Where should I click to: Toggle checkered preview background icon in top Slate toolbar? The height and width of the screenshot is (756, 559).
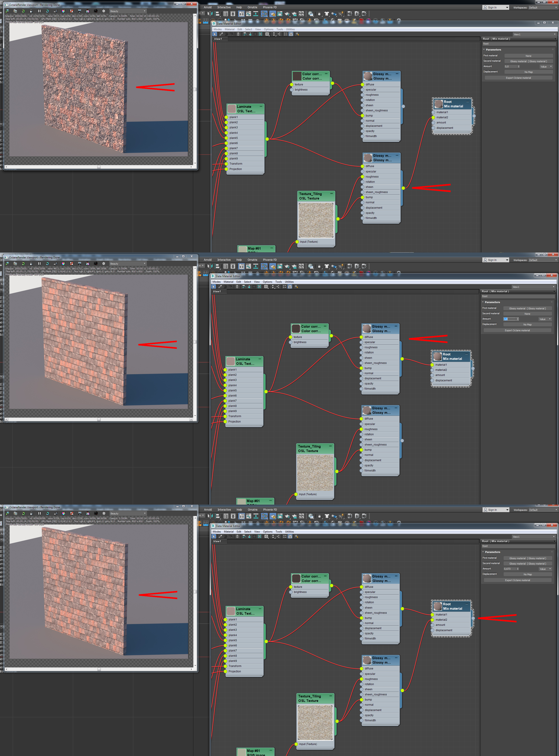tap(260, 34)
